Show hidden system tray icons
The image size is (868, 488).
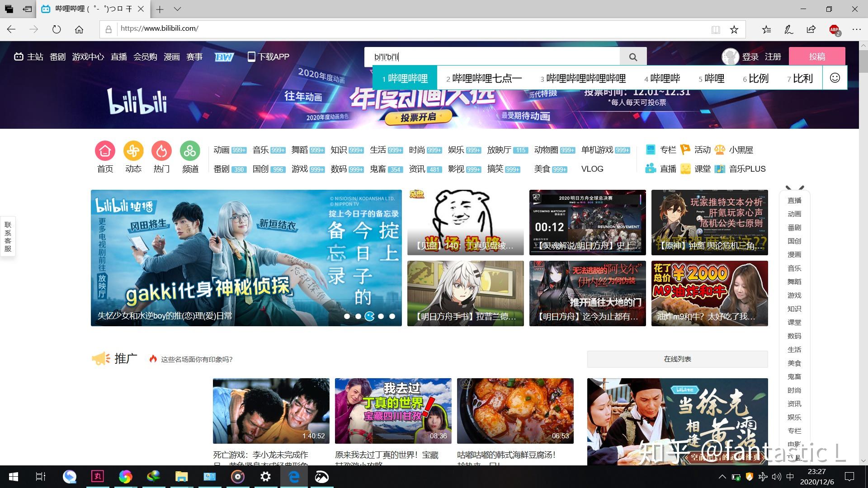pyautogui.click(x=722, y=477)
